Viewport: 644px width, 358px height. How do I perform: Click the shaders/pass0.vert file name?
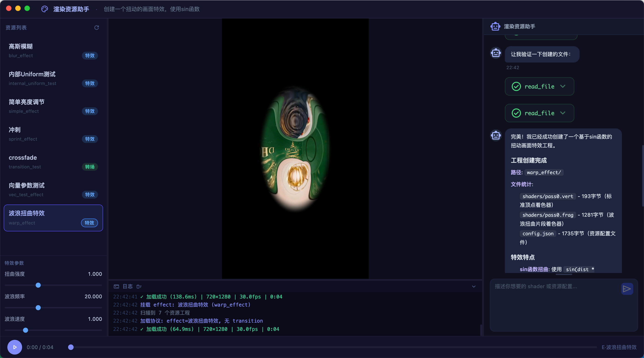coord(548,196)
